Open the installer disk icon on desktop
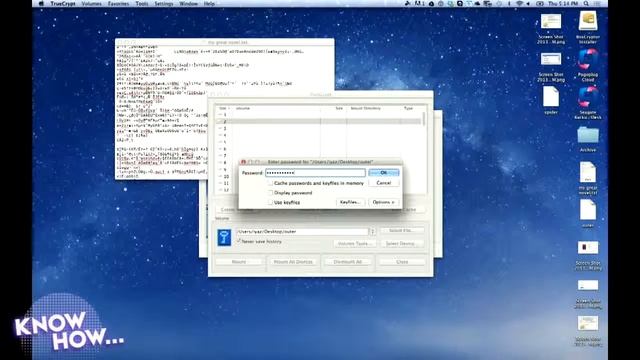 pyautogui.click(x=588, y=21)
